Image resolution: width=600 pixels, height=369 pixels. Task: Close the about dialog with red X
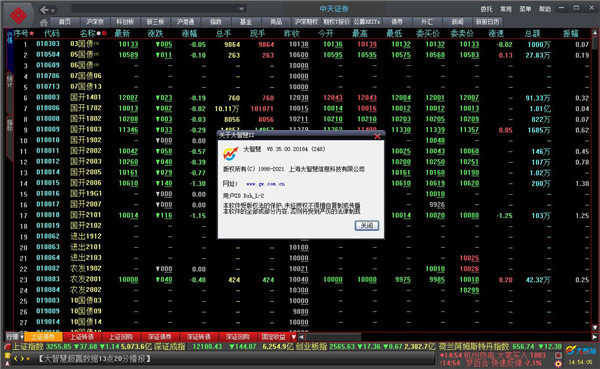coord(377,136)
